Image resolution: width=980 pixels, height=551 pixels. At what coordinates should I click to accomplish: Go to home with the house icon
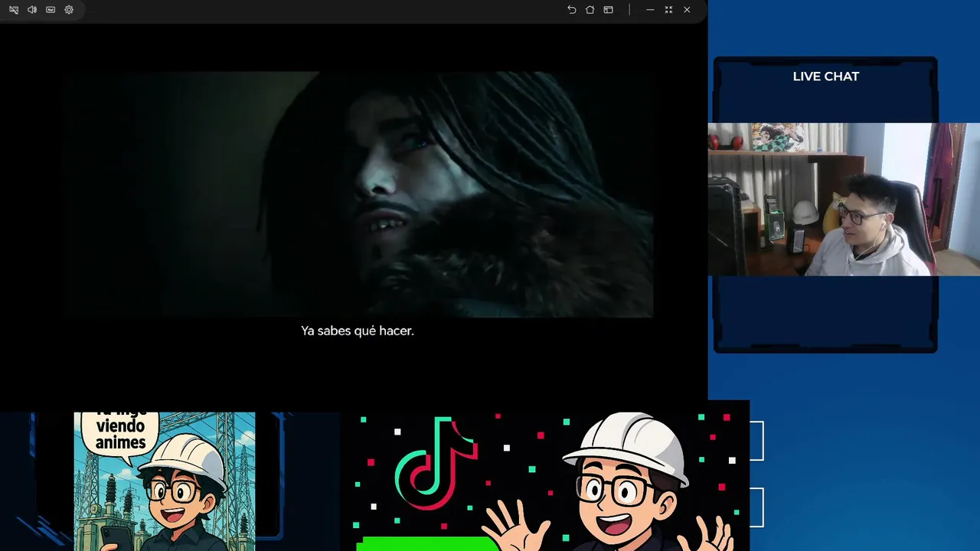(590, 10)
